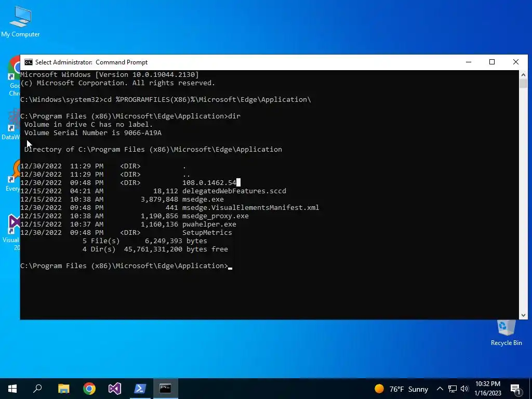Click the 108.0.1462.54 directory name

(x=209, y=183)
